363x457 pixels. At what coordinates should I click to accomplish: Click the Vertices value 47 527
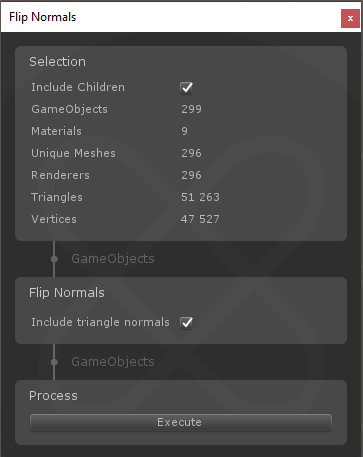200,219
